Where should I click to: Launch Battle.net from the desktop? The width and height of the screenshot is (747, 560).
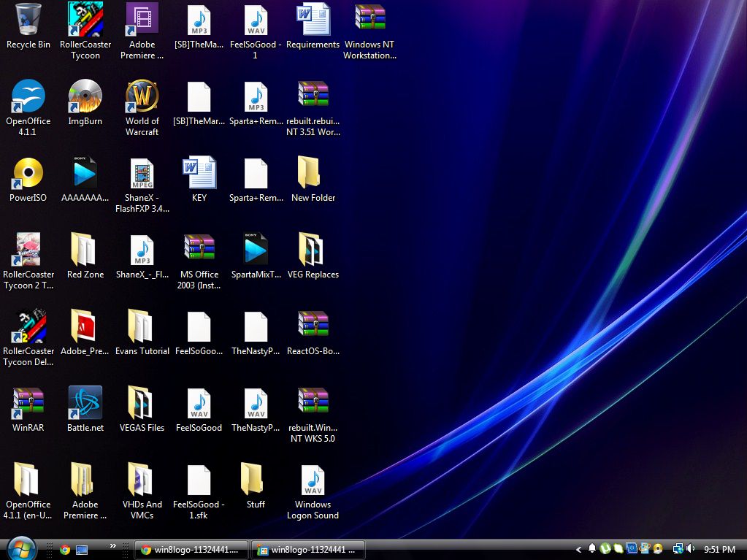pos(85,403)
